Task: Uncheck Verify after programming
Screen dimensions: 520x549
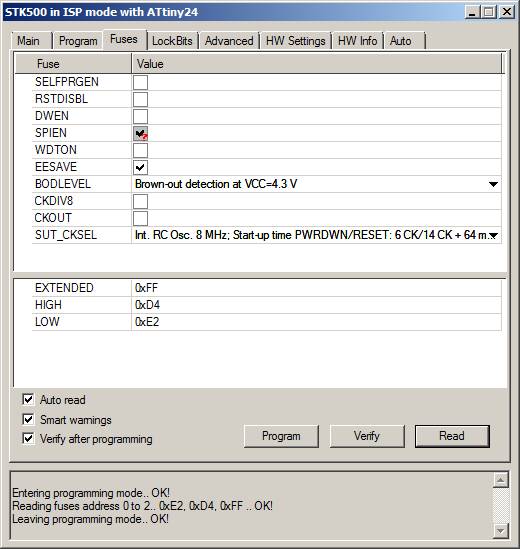Action: click(28, 438)
